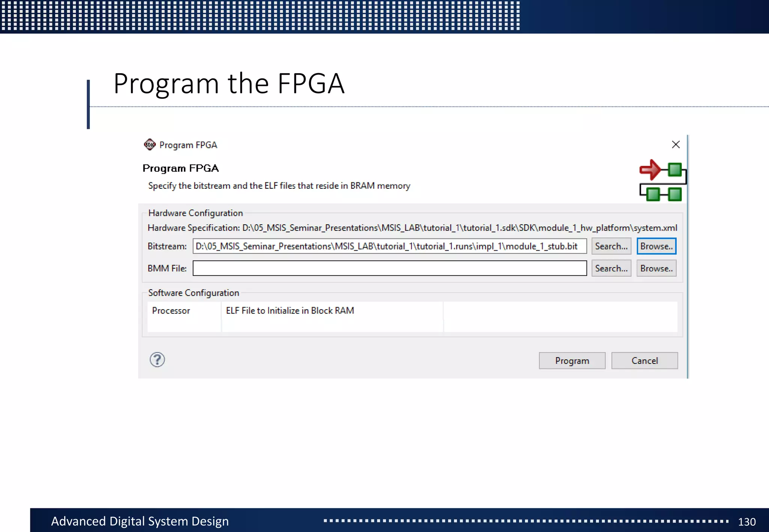769x532 pixels.
Task: Click Search button for Bitstream
Action: pos(611,246)
